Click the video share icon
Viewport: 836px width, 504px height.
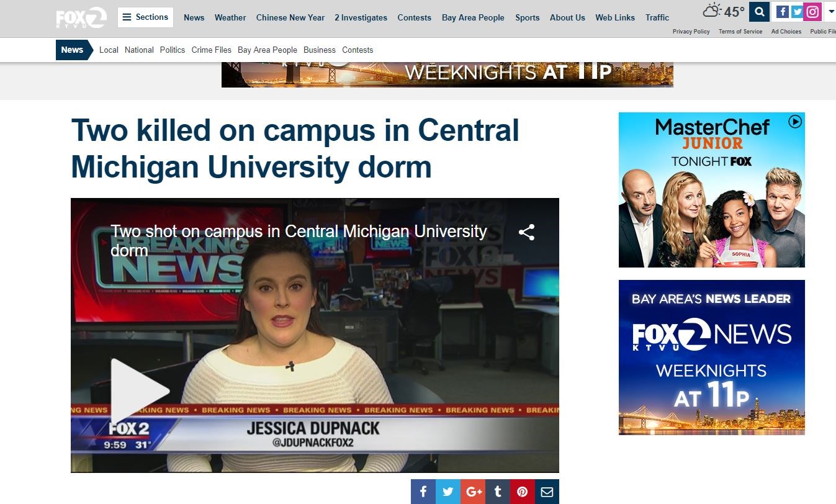(526, 232)
